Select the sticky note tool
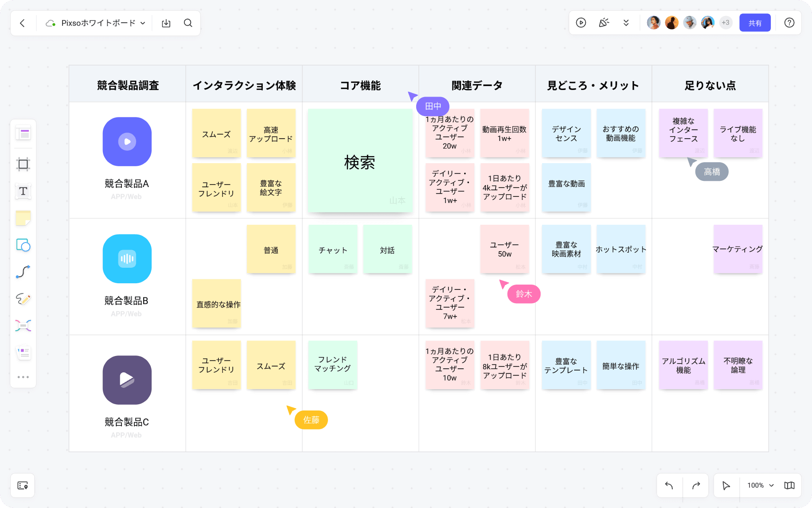This screenshot has width=812, height=508. [x=23, y=218]
